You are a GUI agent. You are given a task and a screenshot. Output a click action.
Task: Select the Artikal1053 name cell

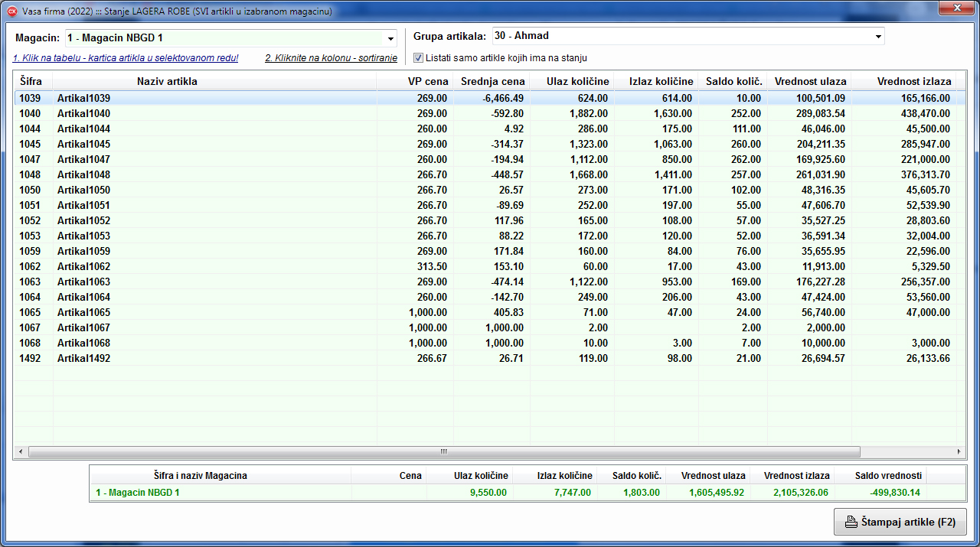click(214, 236)
